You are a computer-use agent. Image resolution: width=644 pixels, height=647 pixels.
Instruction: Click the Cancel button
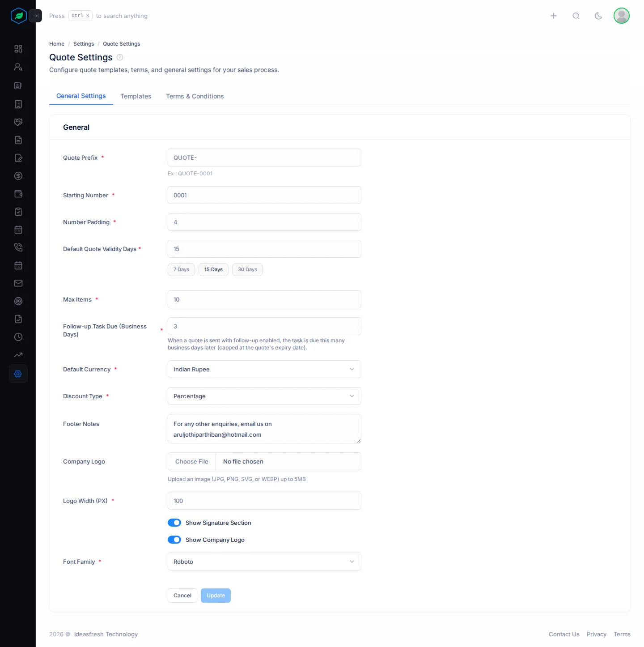(x=182, y=596)
